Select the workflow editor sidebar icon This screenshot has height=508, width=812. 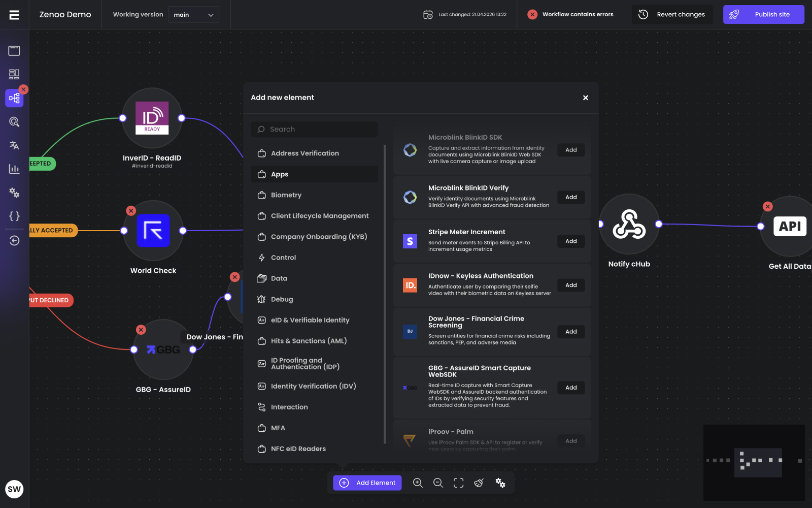point(14,98)
